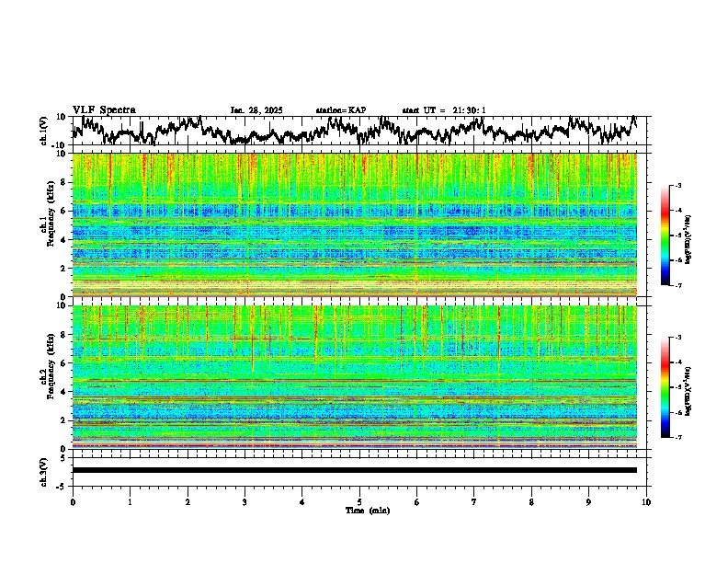
Task: Click the ch.1(V) waveform axis label
Action: (44, 131)
